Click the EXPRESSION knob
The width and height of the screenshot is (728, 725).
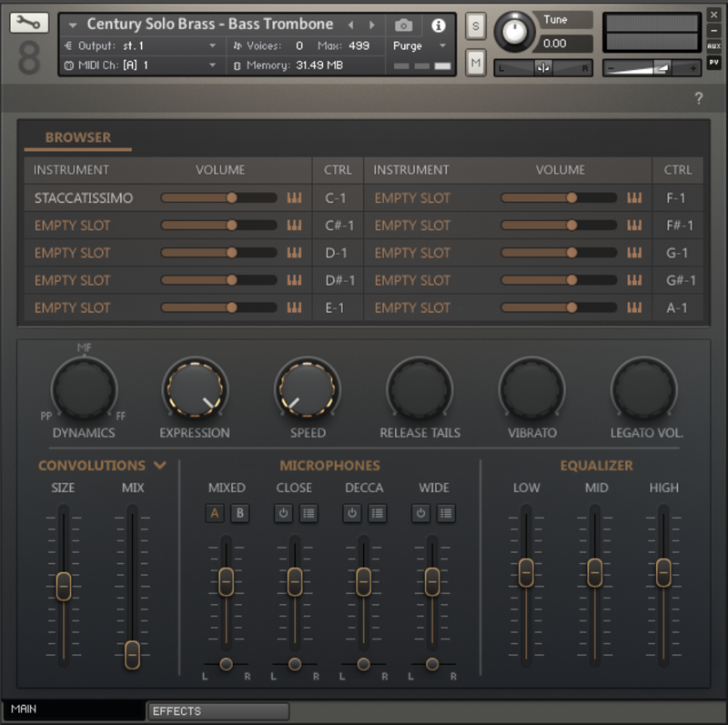coord(195,388)
